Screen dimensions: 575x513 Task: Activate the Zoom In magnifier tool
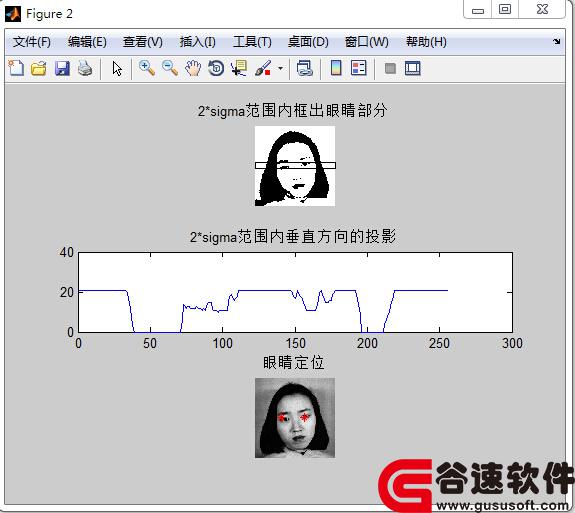[147, 68]
